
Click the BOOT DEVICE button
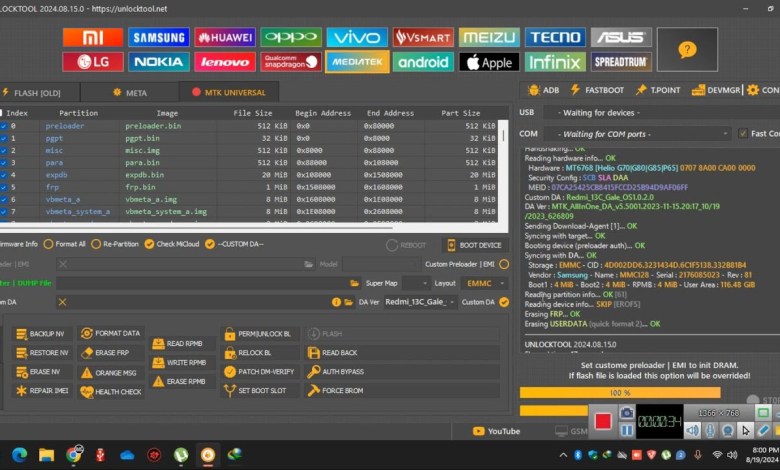click(x=475, y=245)
